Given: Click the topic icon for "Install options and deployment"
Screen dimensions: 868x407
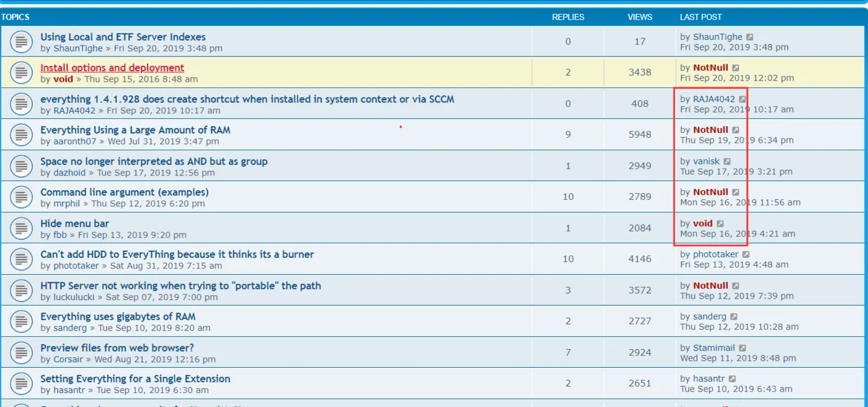Looking at the screenshot, I should click(22, 73).
